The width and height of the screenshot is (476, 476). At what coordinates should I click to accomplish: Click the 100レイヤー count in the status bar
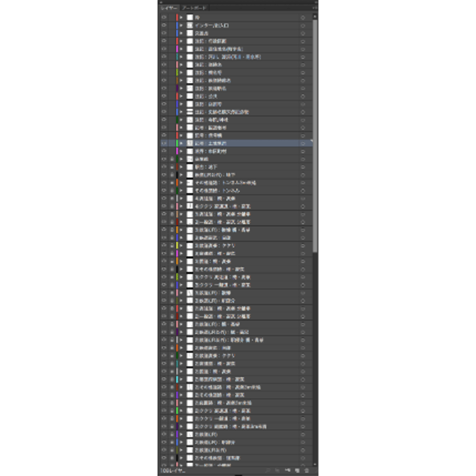173,470
